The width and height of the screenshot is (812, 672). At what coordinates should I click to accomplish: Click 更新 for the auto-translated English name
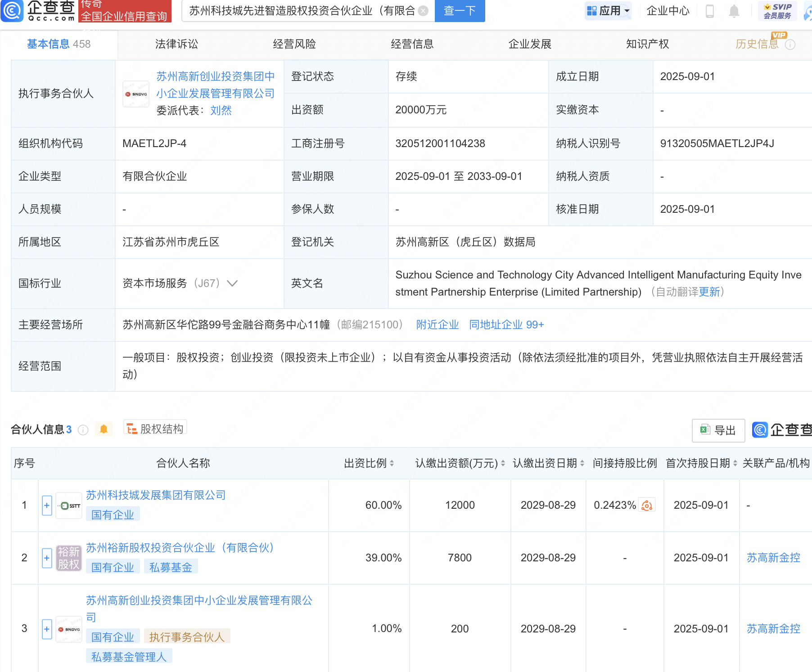[x=709, y=292]
